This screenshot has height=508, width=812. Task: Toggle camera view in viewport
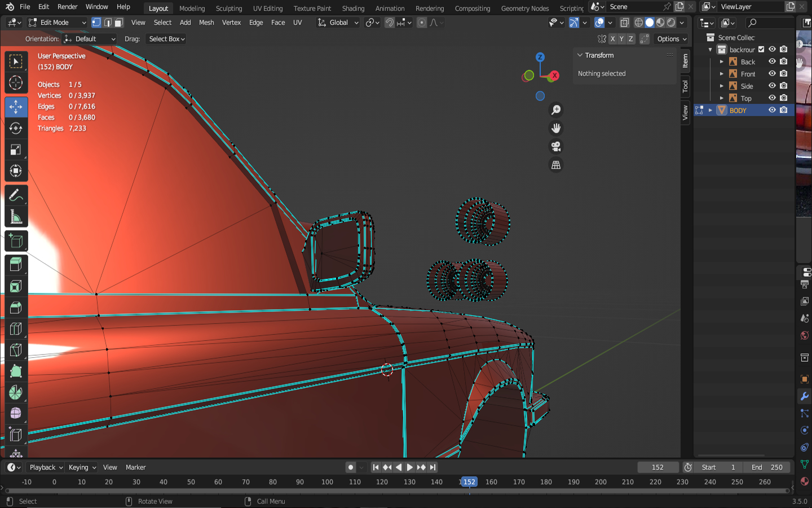[556, 147]
